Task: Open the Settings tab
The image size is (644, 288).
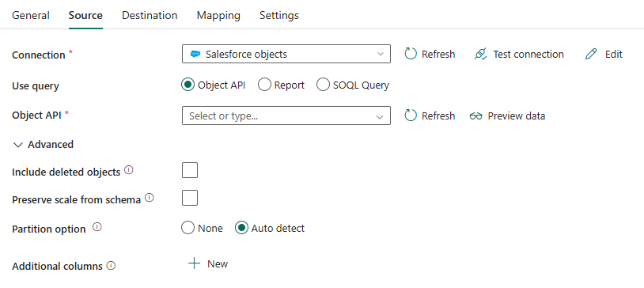Action: click(279, 15)
